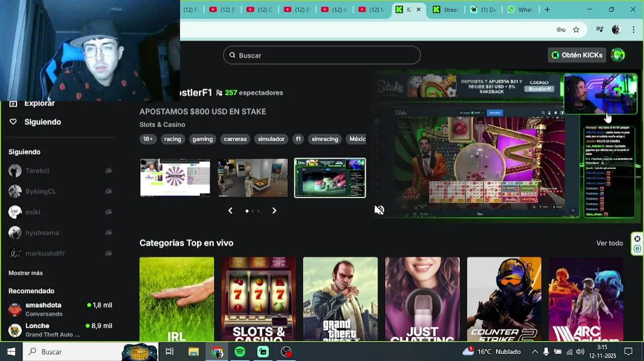Open Windows Task View
This screenshot has height=361, width=644.
coord(170,351)
